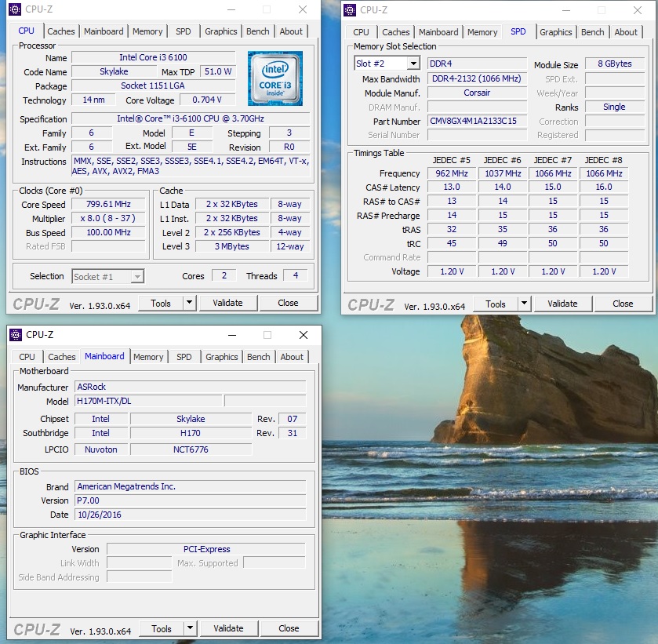This screenshot has width=658, height=644.
Task: Switch to Graphics tab in CPU window
Action: pyautogui.click(x=220, y=31)
